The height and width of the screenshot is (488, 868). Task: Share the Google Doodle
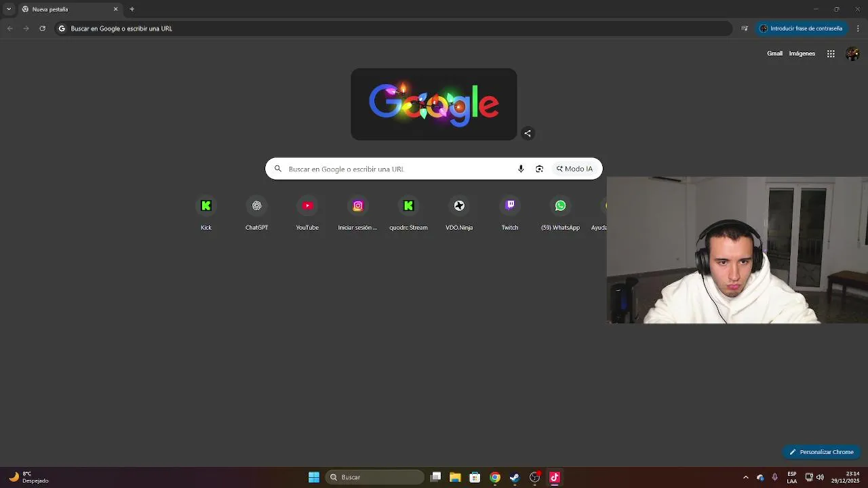528,134
